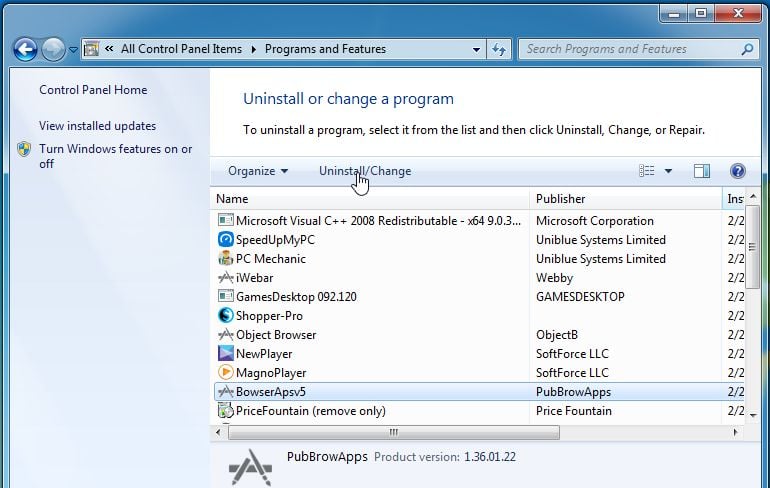This screenshot has height=488, width=770.
Task: Click the BowserApsv5 icon
Action: (x=225, y=392)
